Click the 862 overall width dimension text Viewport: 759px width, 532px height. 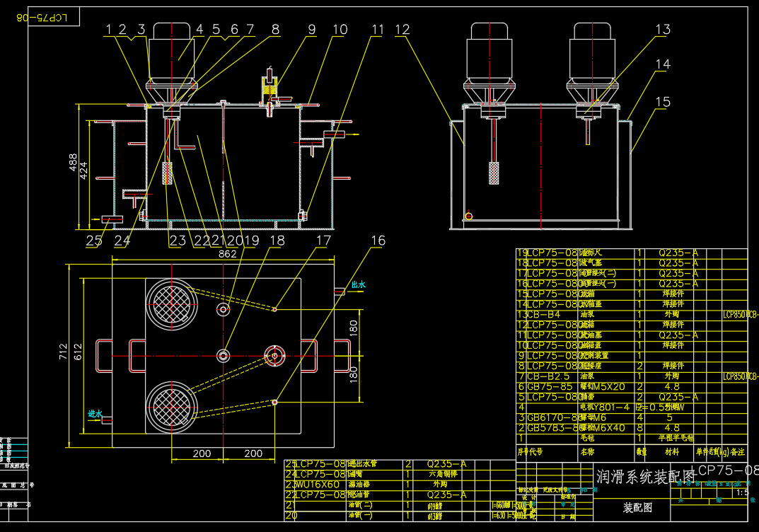[x=228, y=253]
